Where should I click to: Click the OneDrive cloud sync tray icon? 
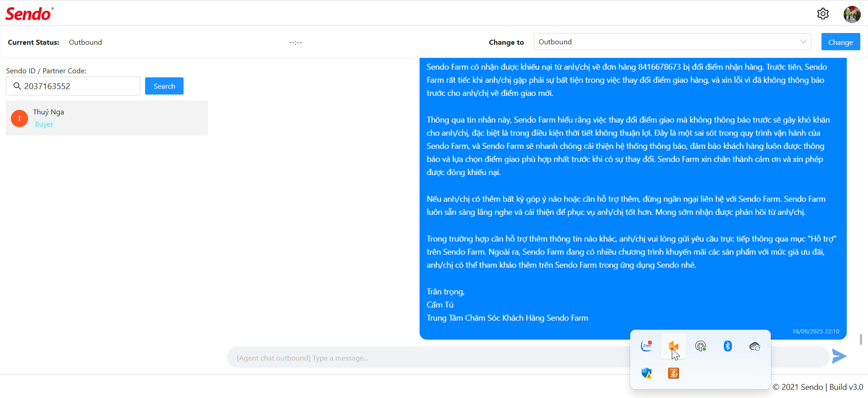(x=755, y=346)
